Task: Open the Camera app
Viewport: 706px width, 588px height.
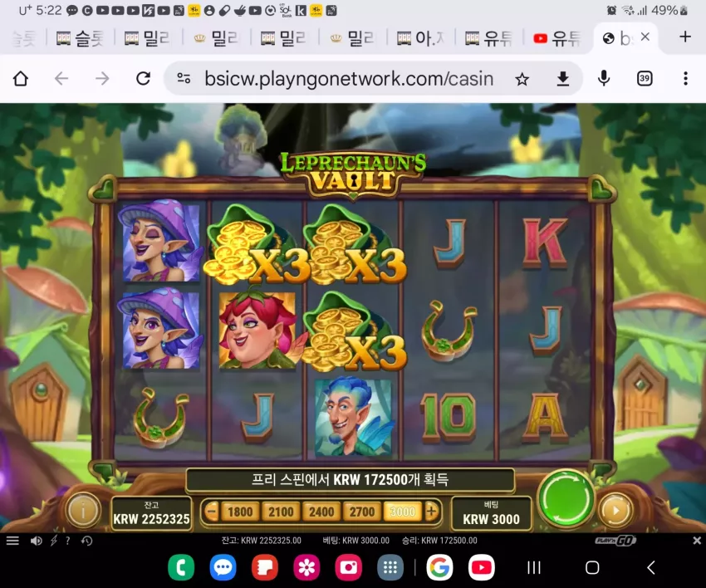Action: pyautogui.click(x=349, y=567)
